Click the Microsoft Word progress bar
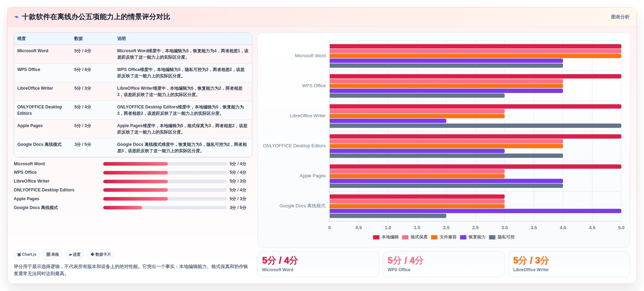644x291 pixels. 165,164
